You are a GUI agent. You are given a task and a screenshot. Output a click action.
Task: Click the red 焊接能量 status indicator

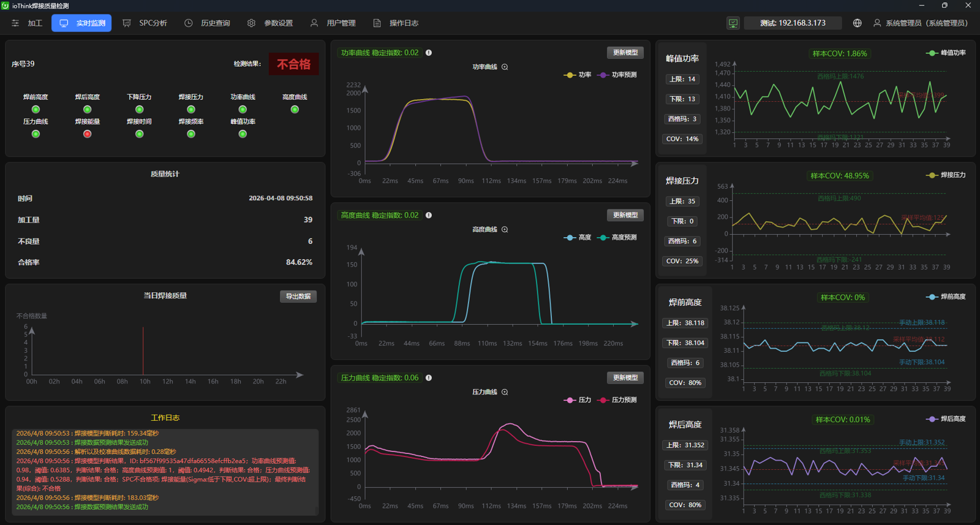point(88,134)
